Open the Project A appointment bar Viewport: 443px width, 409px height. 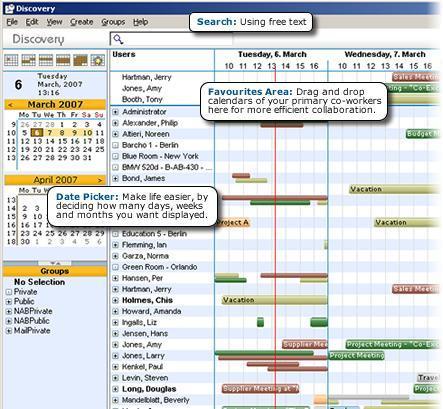[233, 223]
